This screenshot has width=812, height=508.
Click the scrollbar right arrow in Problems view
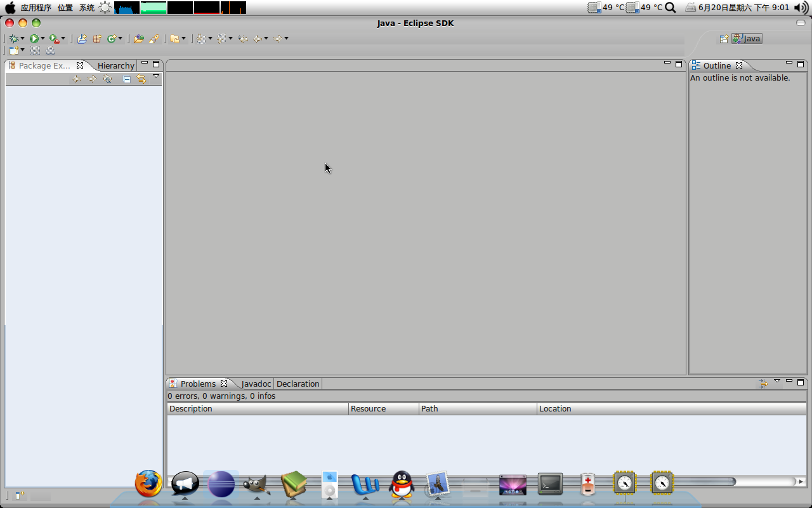pos(801,482)
